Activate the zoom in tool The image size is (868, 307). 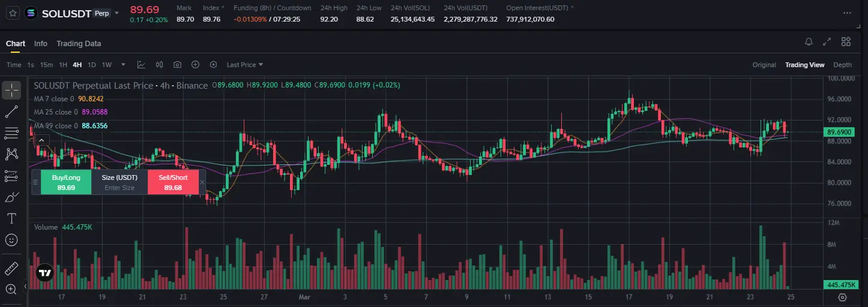click(x=11, y=289)
